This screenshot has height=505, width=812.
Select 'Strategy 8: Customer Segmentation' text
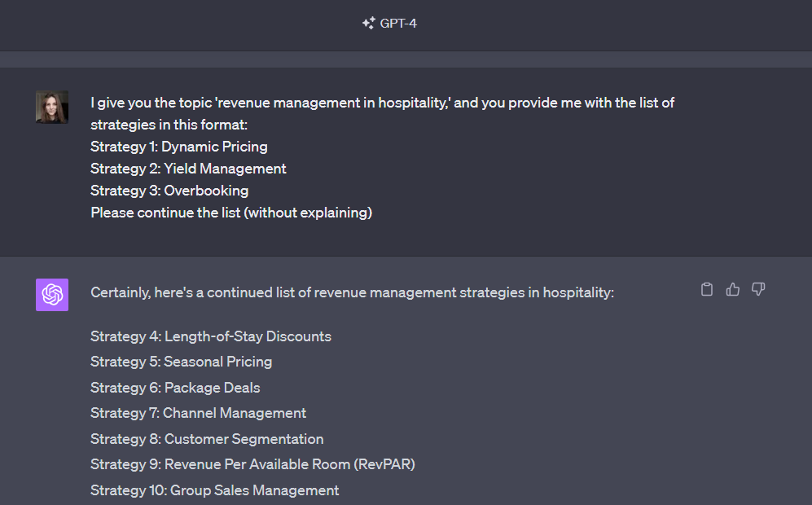(x=207, y=439)
